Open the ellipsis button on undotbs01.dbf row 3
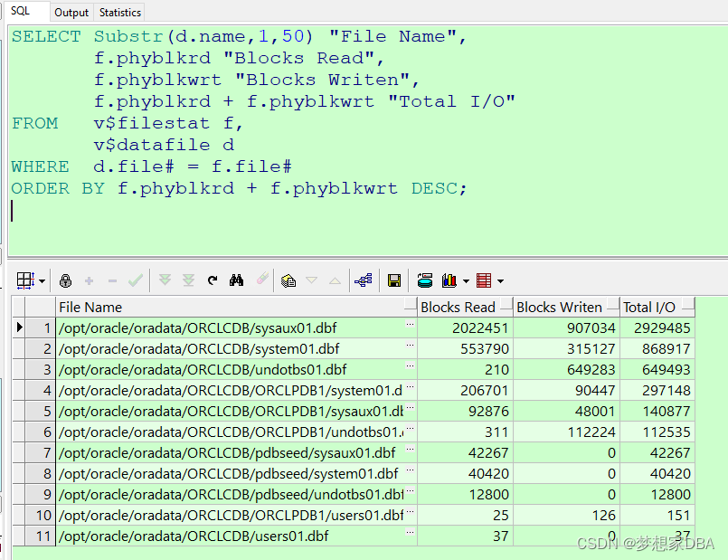The image size is (728, 560). (x=410, y=366)
